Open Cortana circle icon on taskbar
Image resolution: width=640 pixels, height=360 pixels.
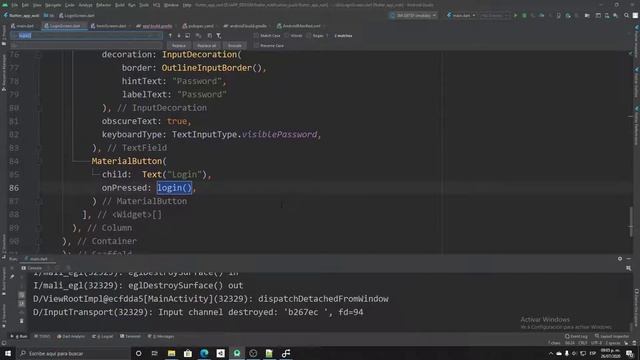click(x=138, y=353)
